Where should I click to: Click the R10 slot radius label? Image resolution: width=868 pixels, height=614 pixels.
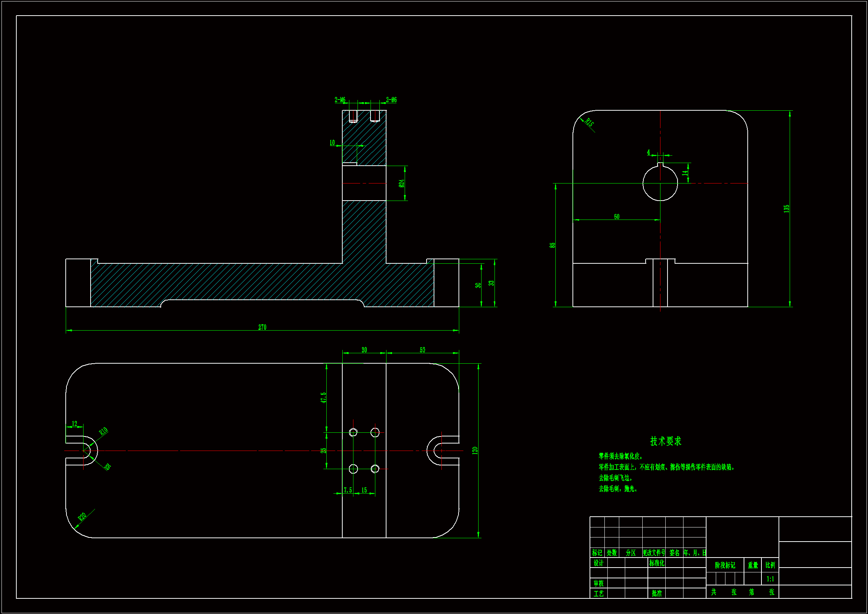103,431
